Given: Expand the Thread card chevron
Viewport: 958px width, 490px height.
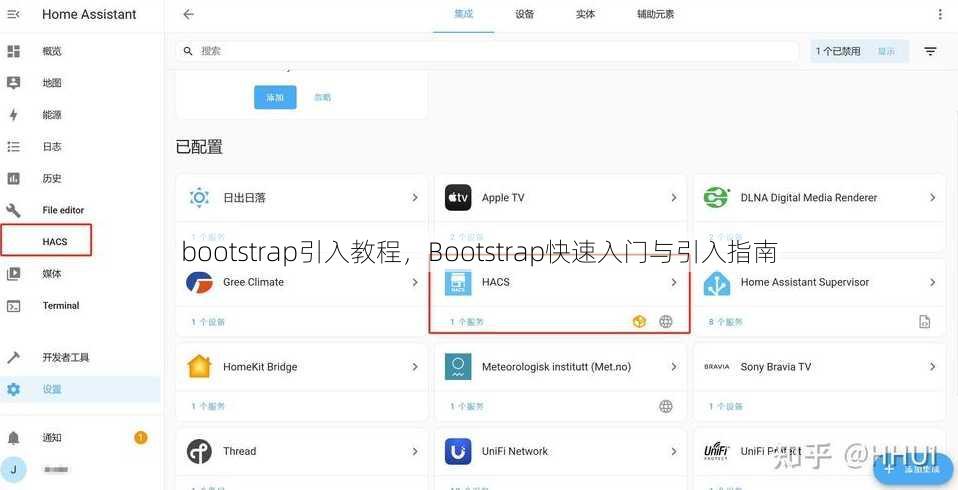Looking at the screenshot, I should pyautogui.click(x=415, y=452).
